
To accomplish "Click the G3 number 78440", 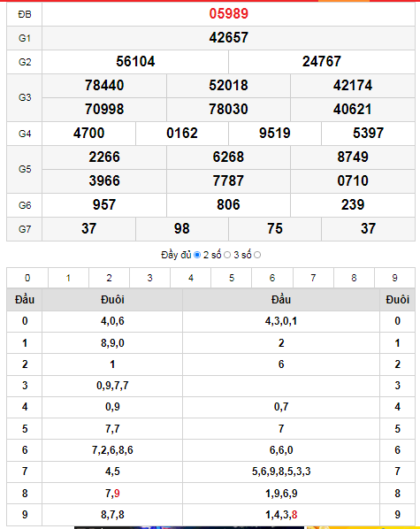I will pos(104,86).
